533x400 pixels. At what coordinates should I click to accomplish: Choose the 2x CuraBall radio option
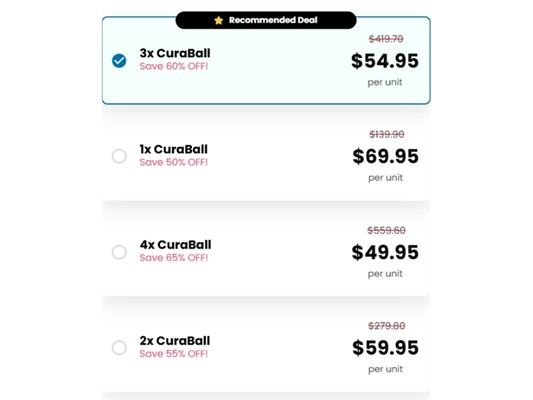[x=119, y=348]
